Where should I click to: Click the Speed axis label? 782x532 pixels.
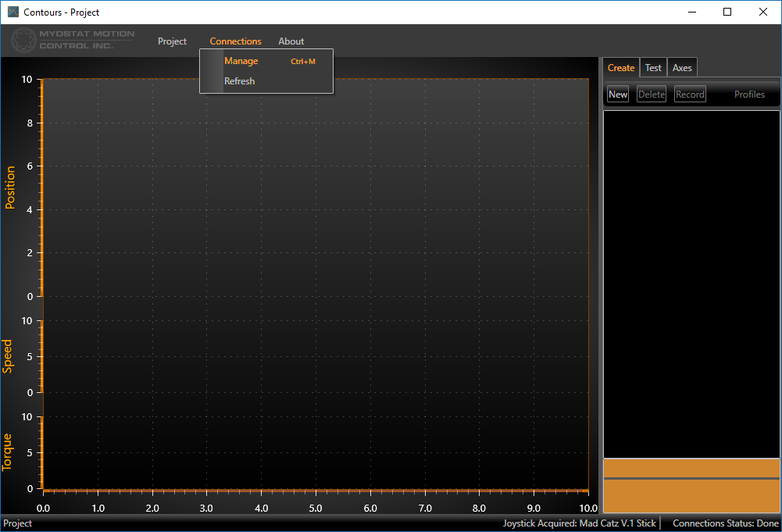pyautogui.click(x=9, y=356)
